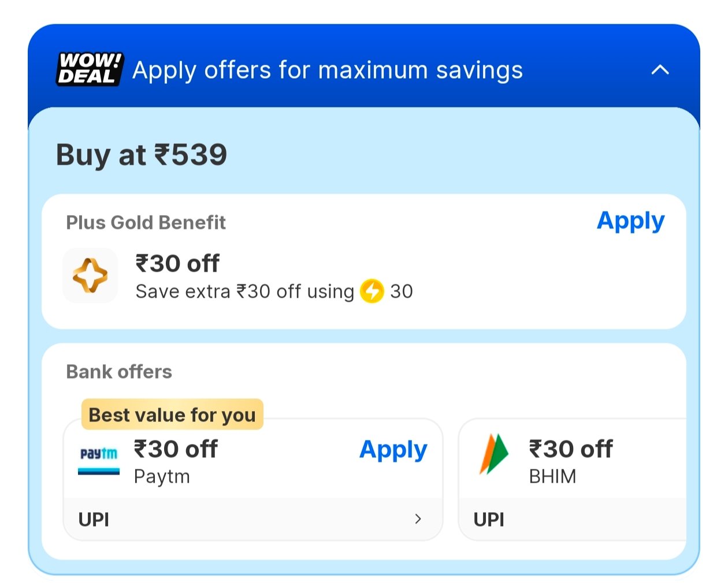This screenshot has height=585, width=728.
Task: Collapse the offers panel with the up chevron
Action: tap(660, 70)
